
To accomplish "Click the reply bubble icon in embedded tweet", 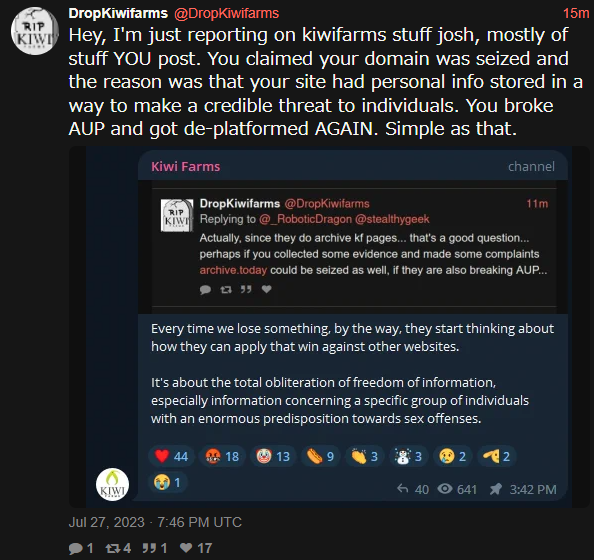I will (x=205, y=290).
